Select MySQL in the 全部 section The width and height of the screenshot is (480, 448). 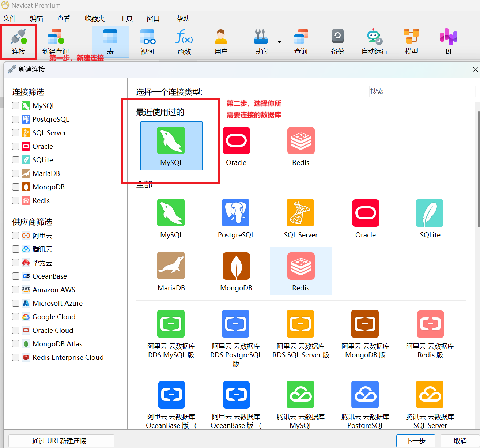coord(171,218)
